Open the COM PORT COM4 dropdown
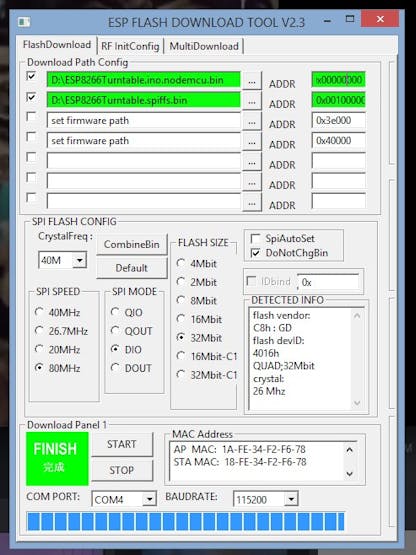The width and height of the screenshot is (416, 555). pyautogui.click(x=149, y=499)
